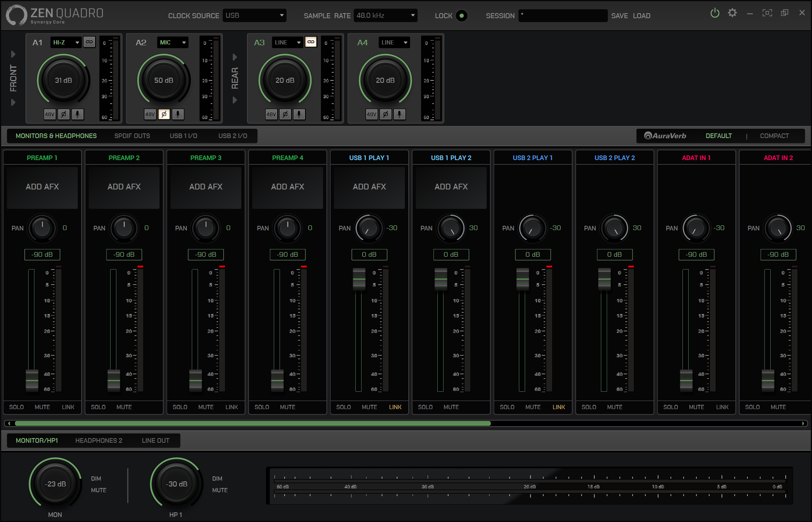Solo the PREAMP 2 channel

[x=98, y=407]
